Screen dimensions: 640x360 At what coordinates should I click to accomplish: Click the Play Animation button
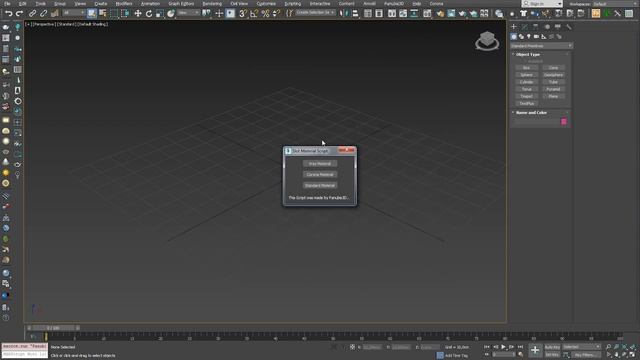tap(503, 347)
